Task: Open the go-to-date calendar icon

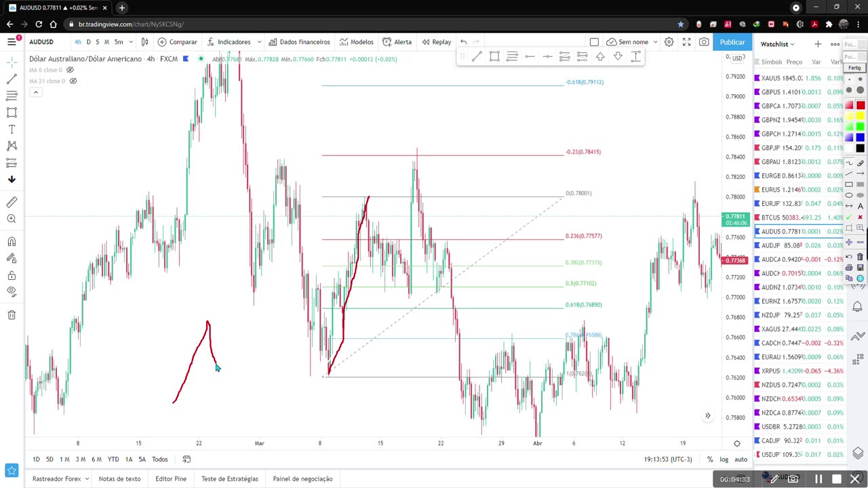Action: click(186, 460)
